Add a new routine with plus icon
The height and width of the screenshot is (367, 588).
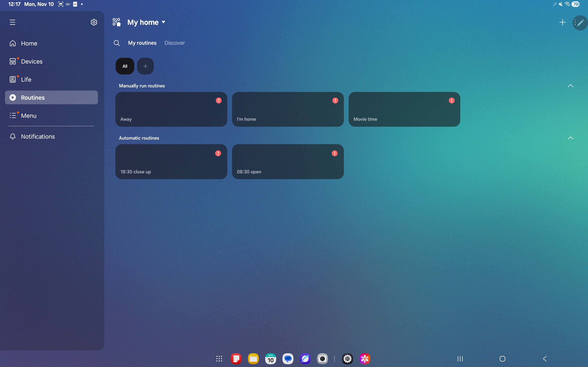pyautogui.click(x=562, y=22)
